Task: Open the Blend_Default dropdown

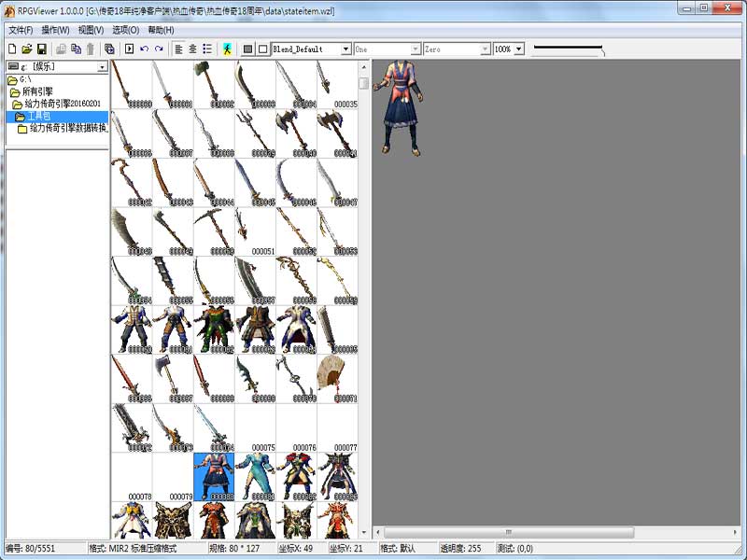Action: pyautogui.click(x=345, y=49)
